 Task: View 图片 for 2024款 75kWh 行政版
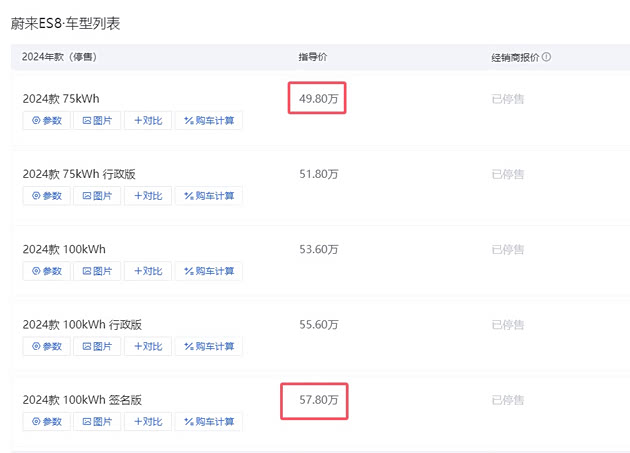[x=97, y=196]
